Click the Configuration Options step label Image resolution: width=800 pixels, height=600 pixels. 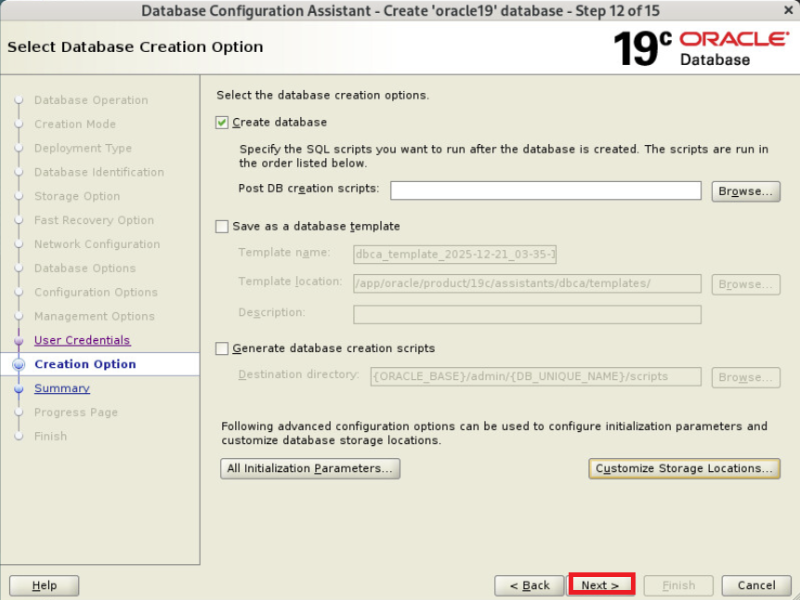click(95, 292)
